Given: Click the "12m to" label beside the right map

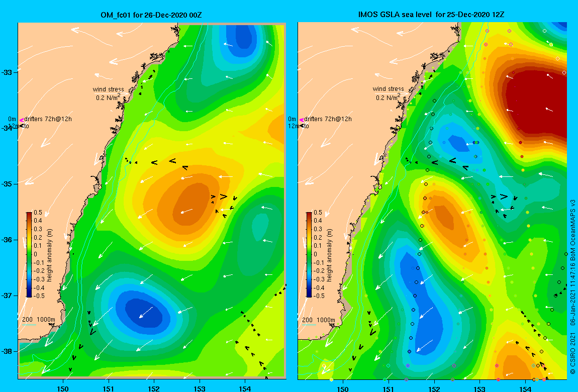Looking at the screenshot, I should click(299, 126).
